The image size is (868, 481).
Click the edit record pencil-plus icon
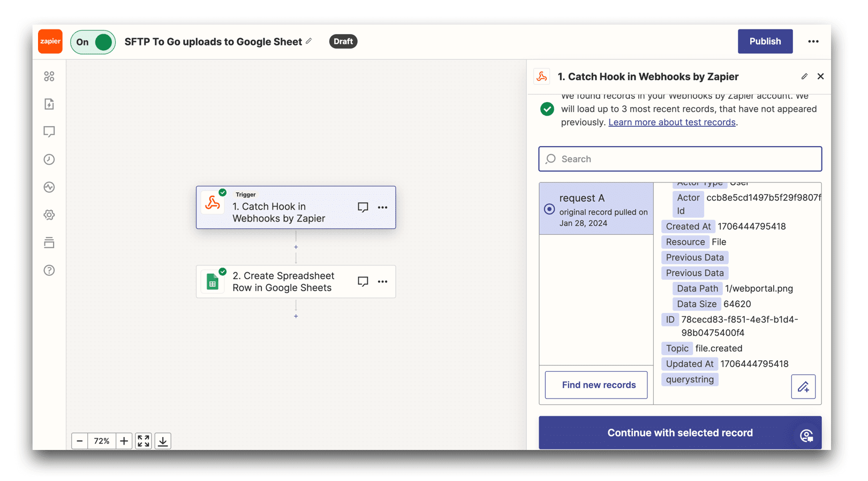[x=803, y=387]
